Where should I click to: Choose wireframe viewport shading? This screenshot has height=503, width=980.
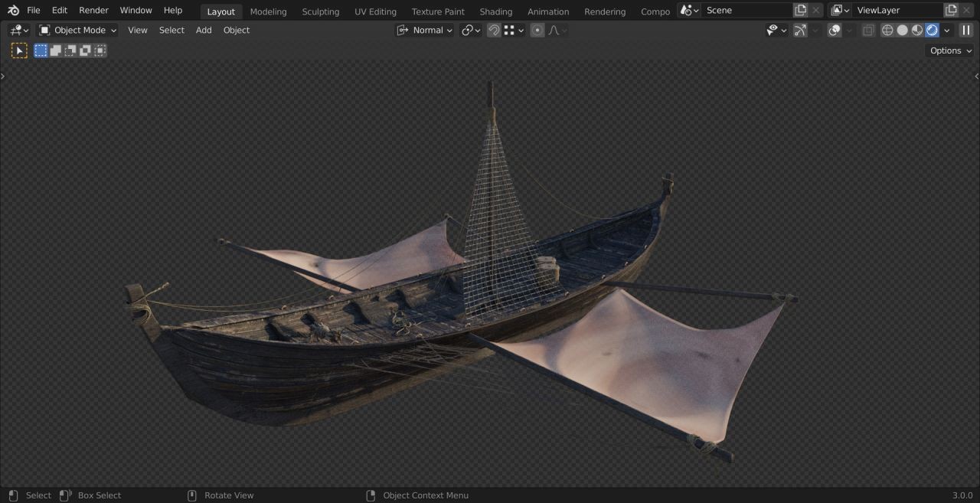[x=887, y=30]
